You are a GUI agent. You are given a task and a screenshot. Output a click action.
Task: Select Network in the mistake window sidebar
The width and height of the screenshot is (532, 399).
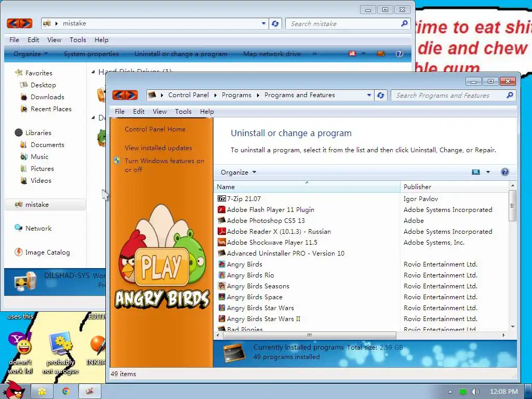pos(33,229)
